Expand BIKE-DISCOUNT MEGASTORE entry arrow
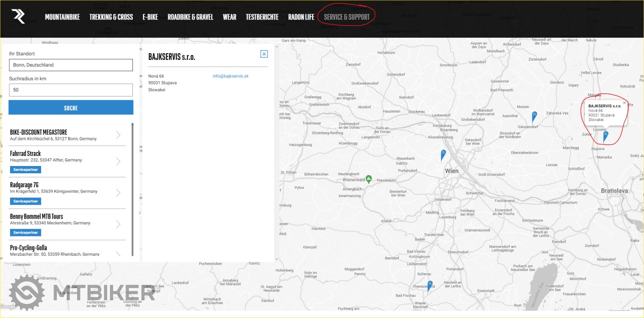Image resolution: width=644 pixels, height=318 pixels. point(118,135)
